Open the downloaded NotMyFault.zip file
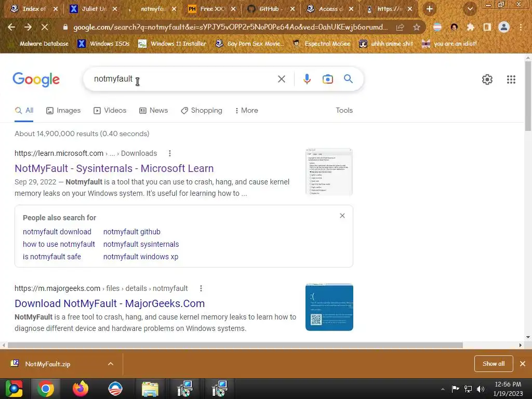The image size is (532, 399). pyautogui.click(x=47, y=364)
